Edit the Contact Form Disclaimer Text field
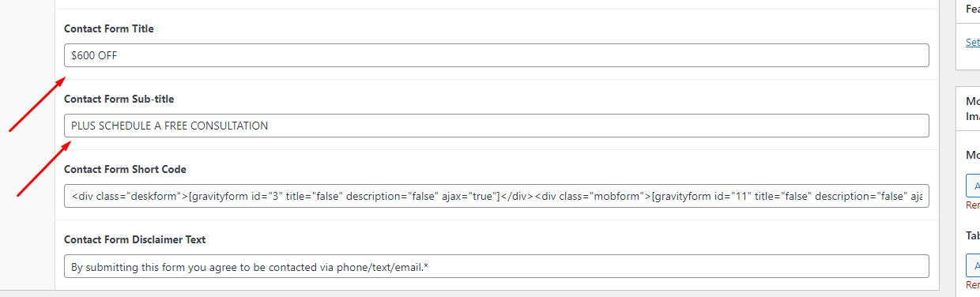 click(x=496, y=266)
